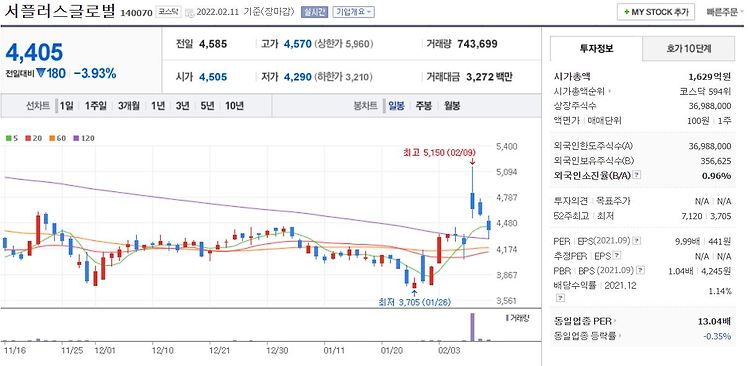Click the 시가 value 4,505
This screenshot has height=366, width=750.
pyautogui.click(x=213, y=77)
